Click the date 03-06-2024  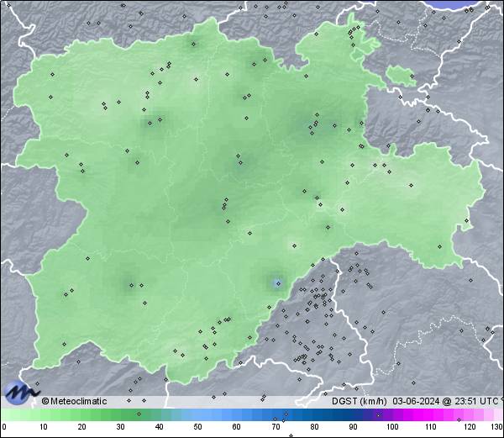point(416,401)
